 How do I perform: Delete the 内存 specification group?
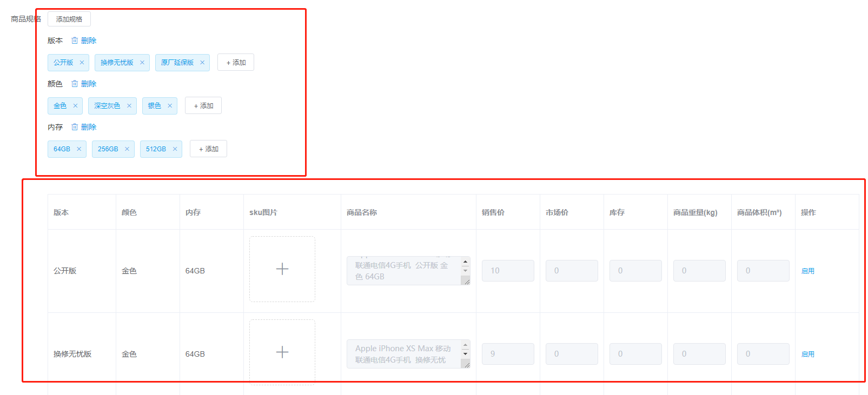[x=84, y=127]
